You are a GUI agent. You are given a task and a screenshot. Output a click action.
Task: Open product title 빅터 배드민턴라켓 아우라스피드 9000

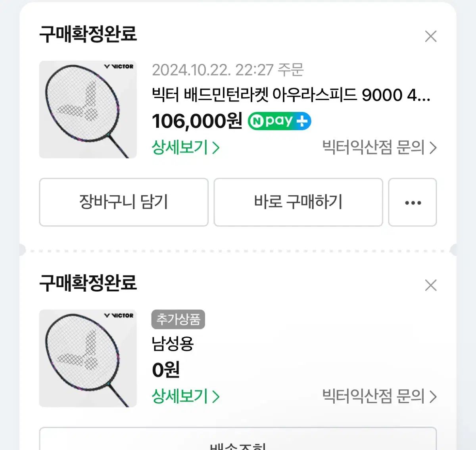point(291,95)
